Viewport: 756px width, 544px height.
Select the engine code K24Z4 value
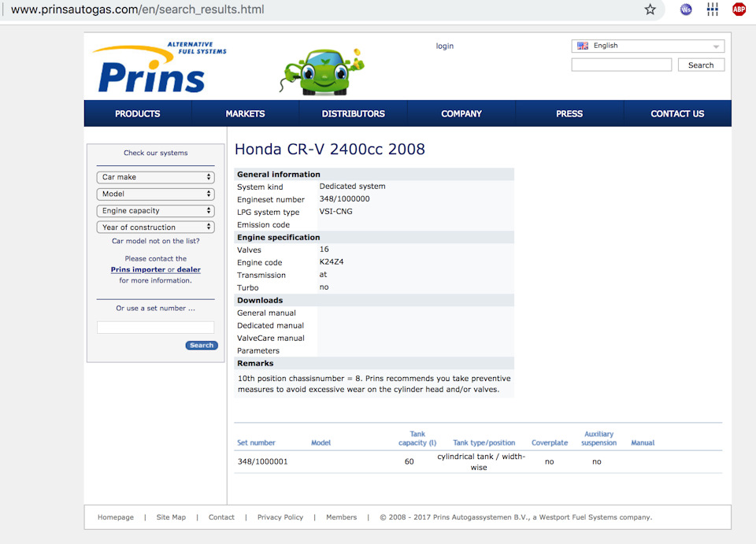(x=332, y=262)
